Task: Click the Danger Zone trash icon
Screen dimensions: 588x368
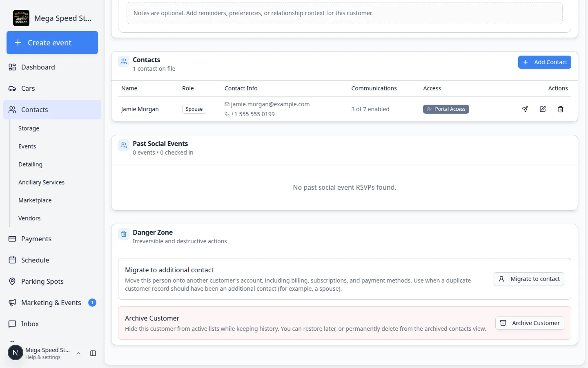Action: 124,234
